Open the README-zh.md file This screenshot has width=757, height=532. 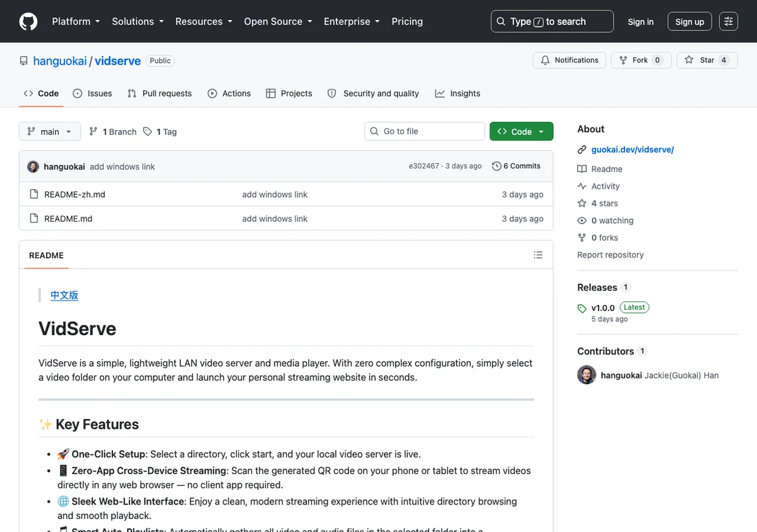(74, 195)
